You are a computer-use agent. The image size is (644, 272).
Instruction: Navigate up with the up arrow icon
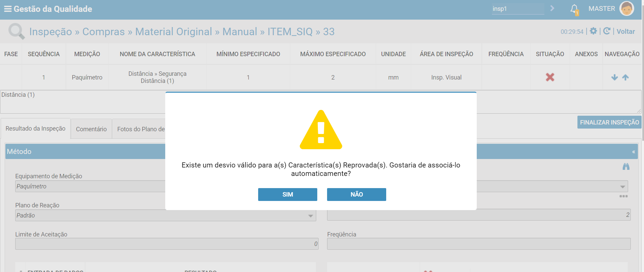pos(625,77)
